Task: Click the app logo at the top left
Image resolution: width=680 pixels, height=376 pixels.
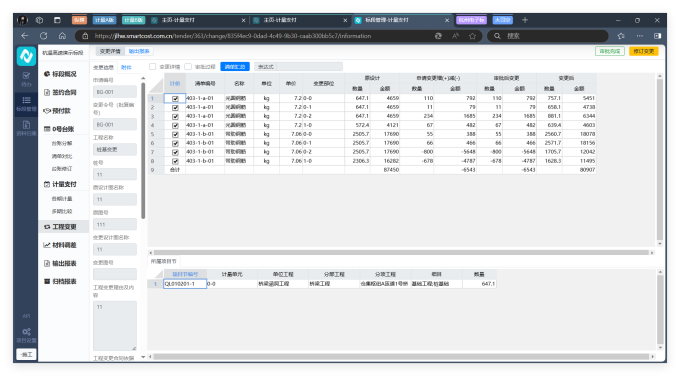Action: (26, 56)
